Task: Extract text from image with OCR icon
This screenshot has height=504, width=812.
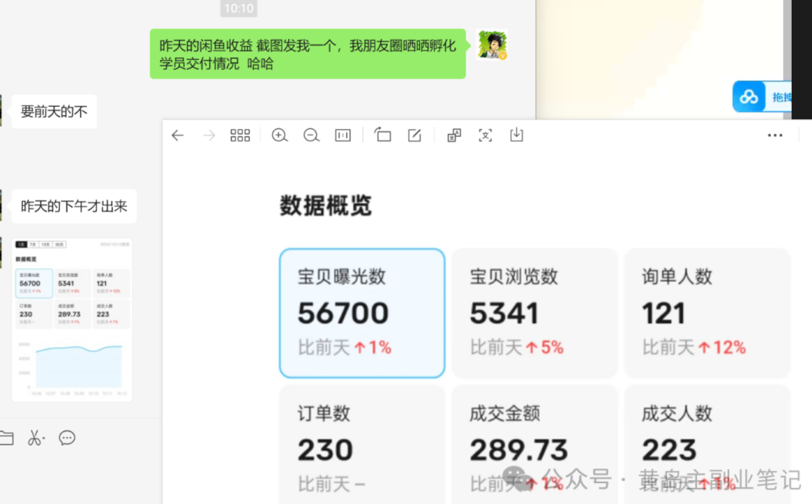Action: pos(485,136)
